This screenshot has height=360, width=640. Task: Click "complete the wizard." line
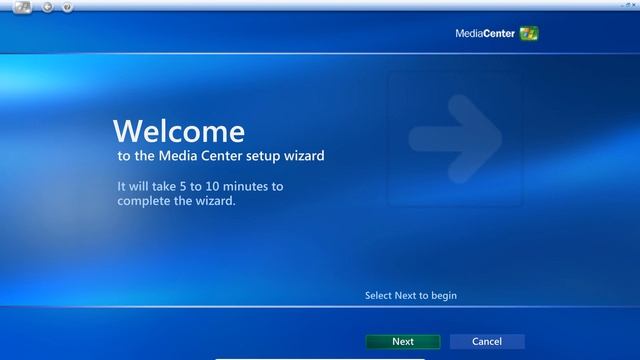(176, 201)
